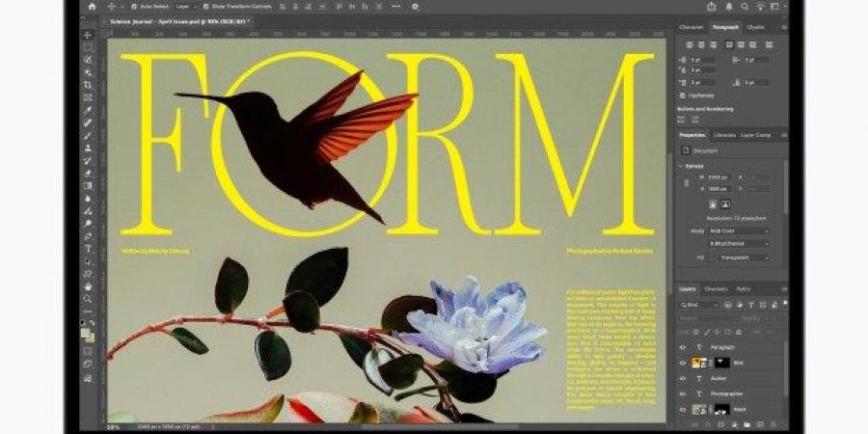Click the Home icon in the options bar
Screen dimensions: 868x434
point(92,7)
